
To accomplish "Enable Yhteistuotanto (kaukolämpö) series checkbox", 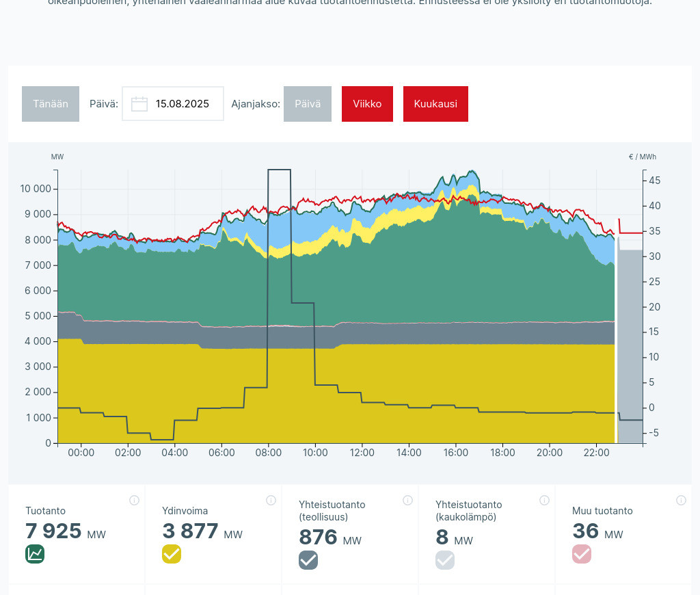I will click(x=445, y=560).
